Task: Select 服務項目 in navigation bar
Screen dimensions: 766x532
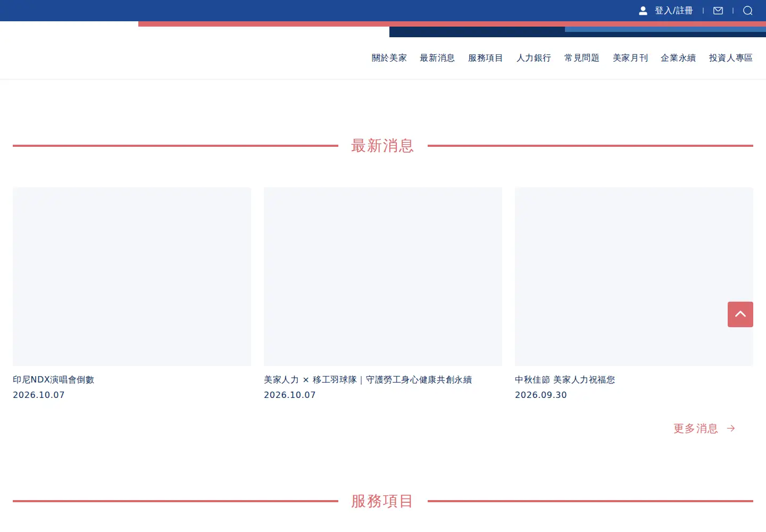Action: pyautogui.click(x=485, y=57)
